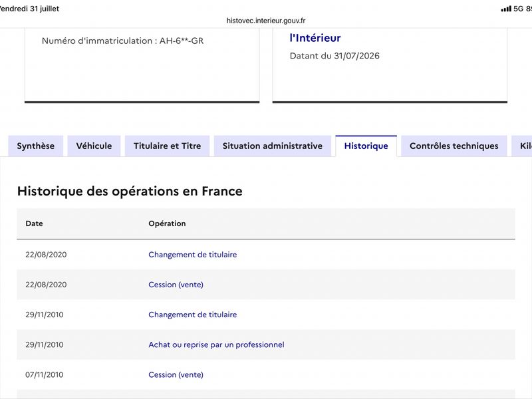
Task: Tap the histovec.interieur.gouv.fr address bar
Action: [266, 21]
